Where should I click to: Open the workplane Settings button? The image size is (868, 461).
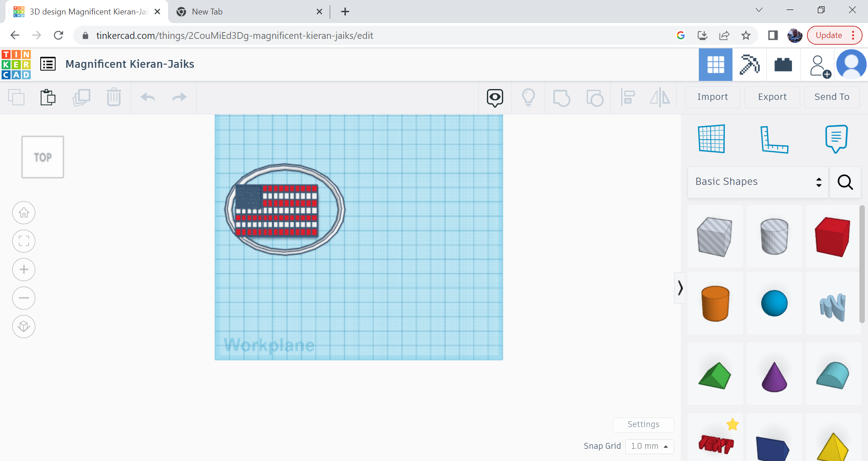(643, 424)
